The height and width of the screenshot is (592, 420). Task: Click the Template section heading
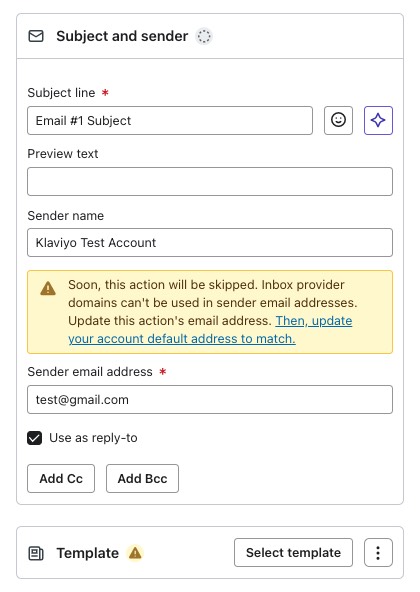coord(88,553)
